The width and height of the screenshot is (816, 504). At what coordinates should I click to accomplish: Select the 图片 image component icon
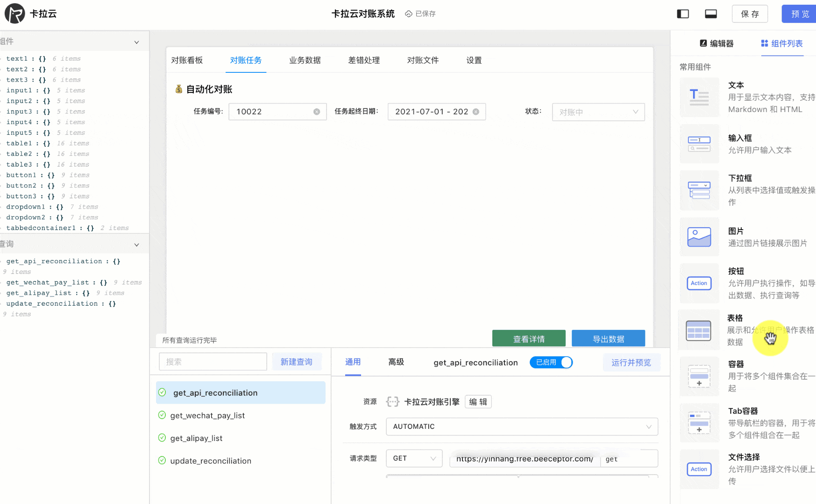699,237
